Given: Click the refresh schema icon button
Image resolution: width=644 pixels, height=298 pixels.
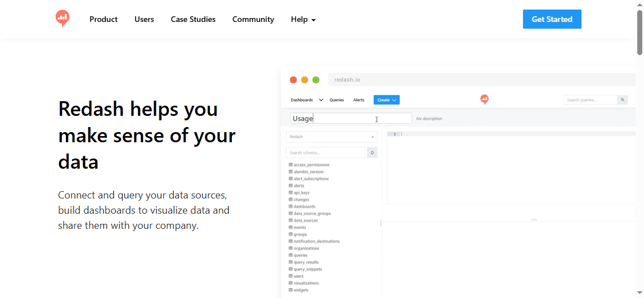Looking at the screenshot, I should tap(372, 152).
